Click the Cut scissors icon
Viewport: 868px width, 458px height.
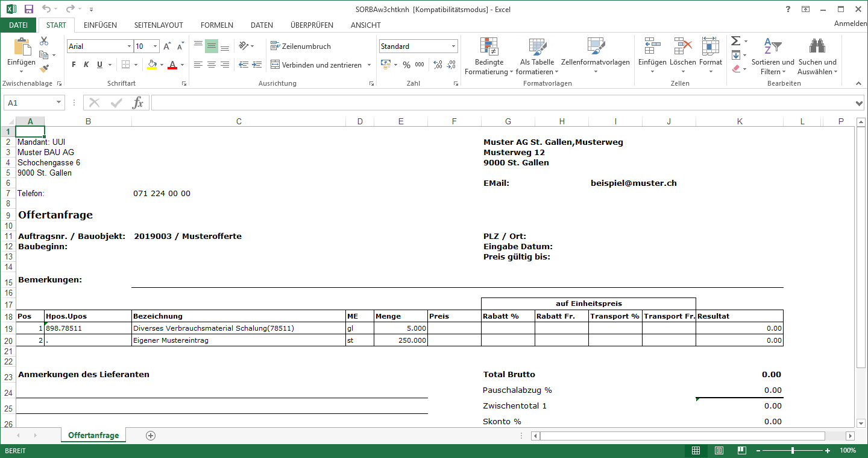[x=44, y=41]
